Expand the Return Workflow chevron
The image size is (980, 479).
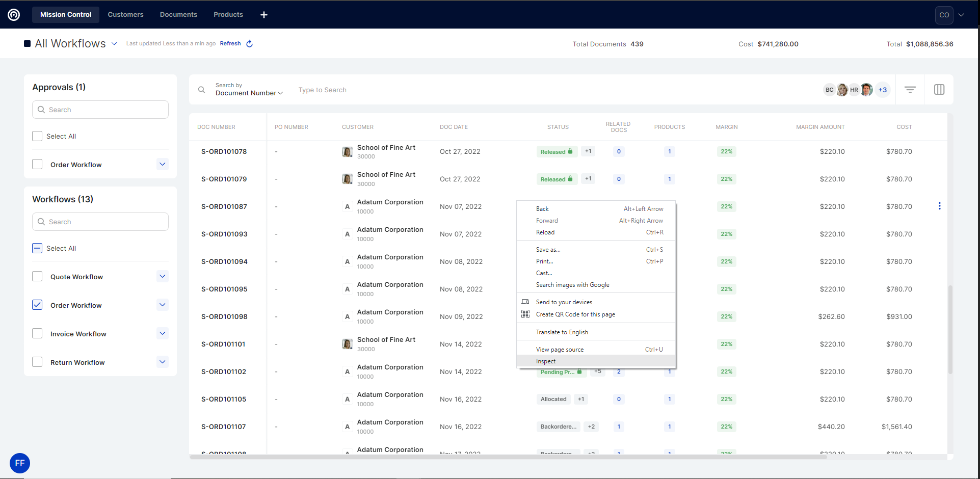[x=162, y=362]
